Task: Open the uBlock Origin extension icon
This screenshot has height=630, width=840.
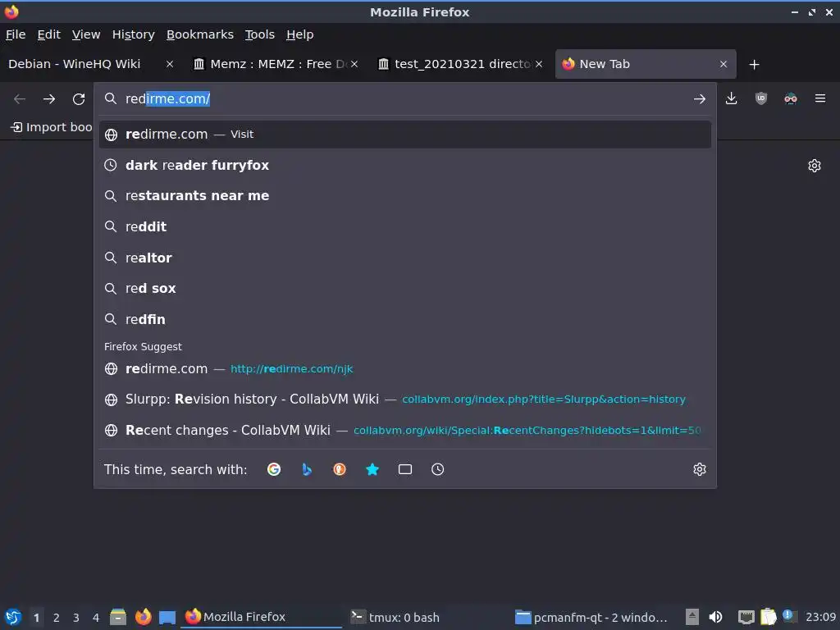Action: (760, 98)
